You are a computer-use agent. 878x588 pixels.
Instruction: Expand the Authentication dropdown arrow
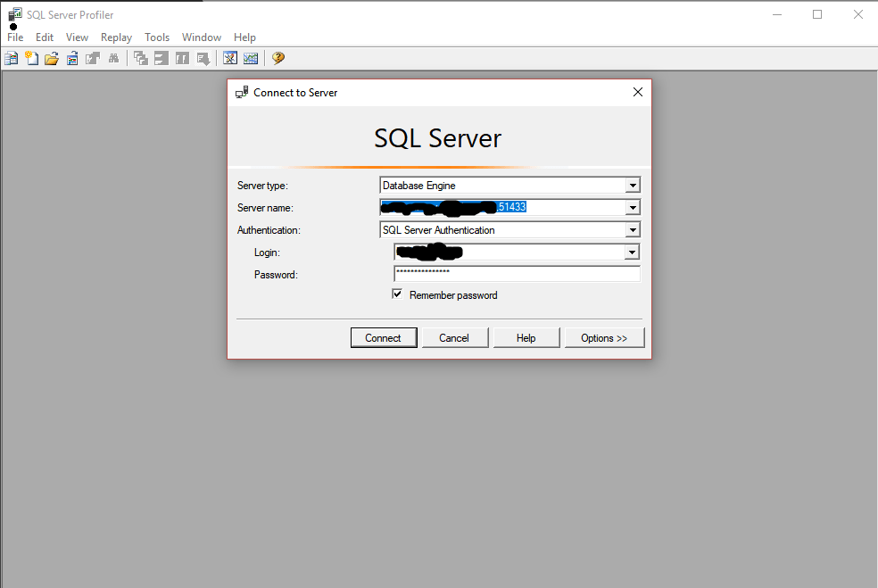(633, 230)
